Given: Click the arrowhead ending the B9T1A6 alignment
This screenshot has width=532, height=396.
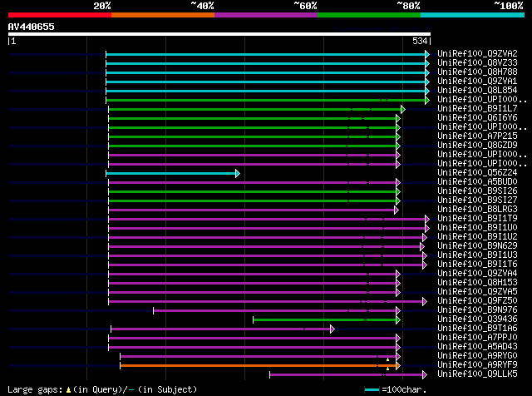Looking at the screenshot, I should tap(332, 329).
